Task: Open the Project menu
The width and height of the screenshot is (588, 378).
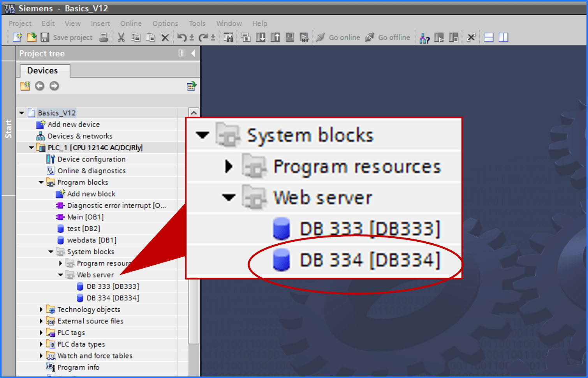Action: coord(20,23)
